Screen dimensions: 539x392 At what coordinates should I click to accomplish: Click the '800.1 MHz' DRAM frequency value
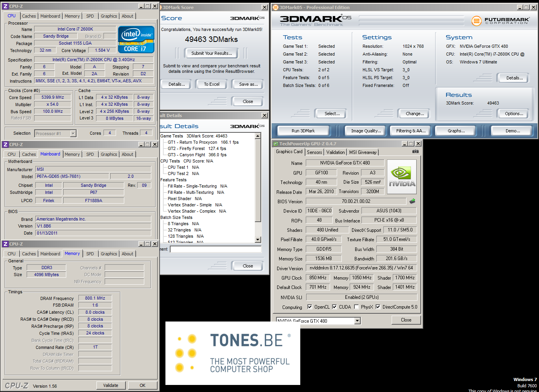(95, 298)
